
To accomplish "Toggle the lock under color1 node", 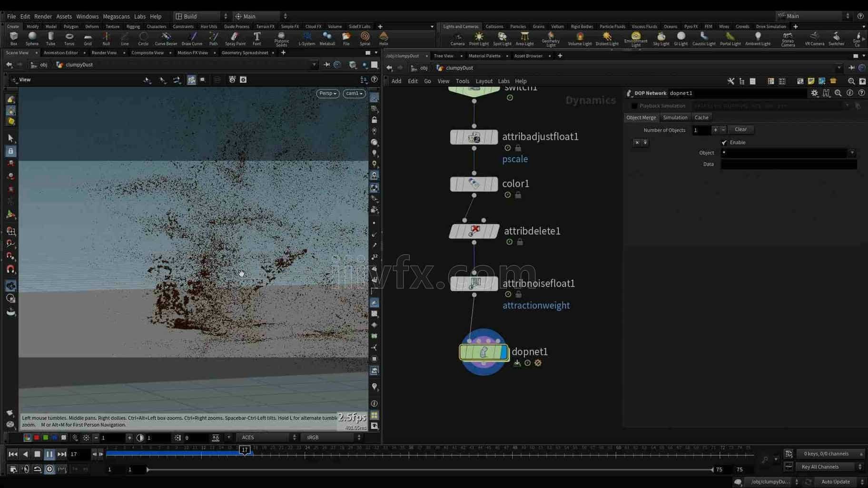I will tap(518, 195).
